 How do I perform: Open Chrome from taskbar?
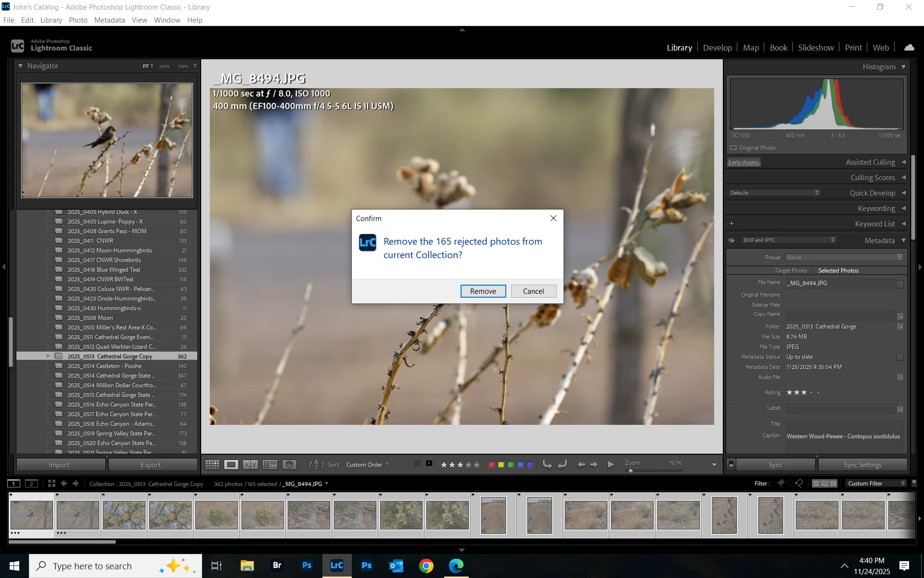coord(426,566)
